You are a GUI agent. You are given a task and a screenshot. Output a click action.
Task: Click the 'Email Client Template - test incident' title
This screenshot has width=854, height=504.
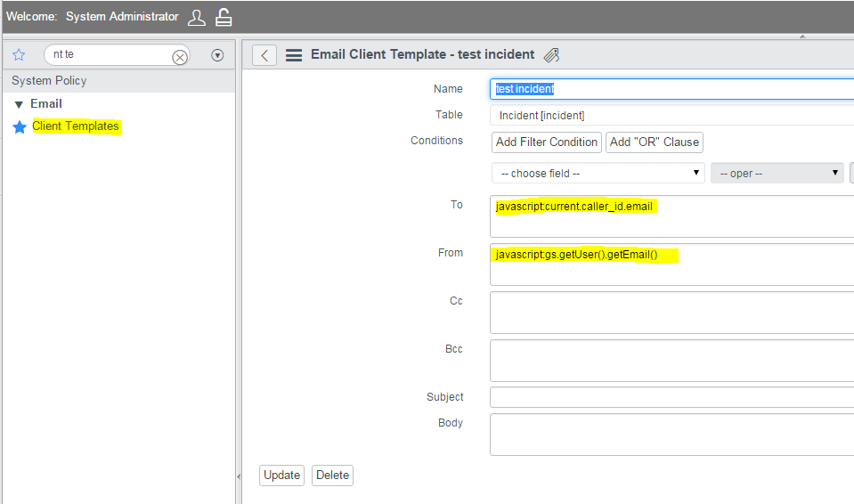[x=423, y=54]
